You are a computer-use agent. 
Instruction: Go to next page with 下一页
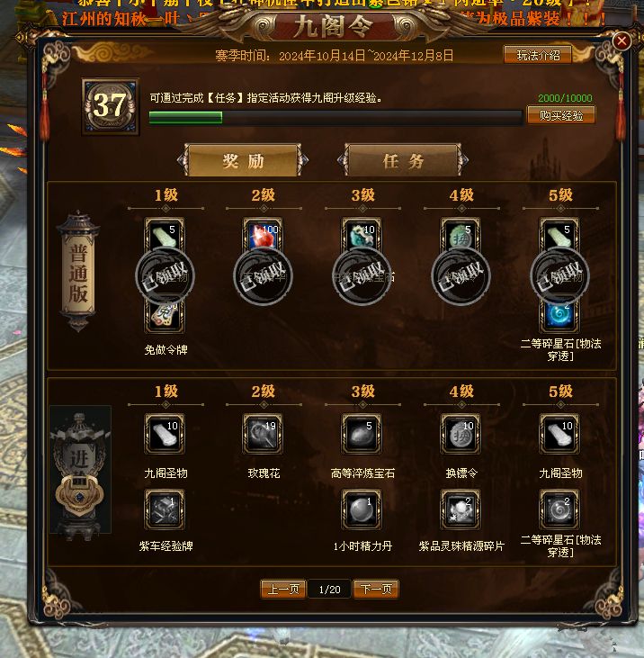click(x=376, y=590)
